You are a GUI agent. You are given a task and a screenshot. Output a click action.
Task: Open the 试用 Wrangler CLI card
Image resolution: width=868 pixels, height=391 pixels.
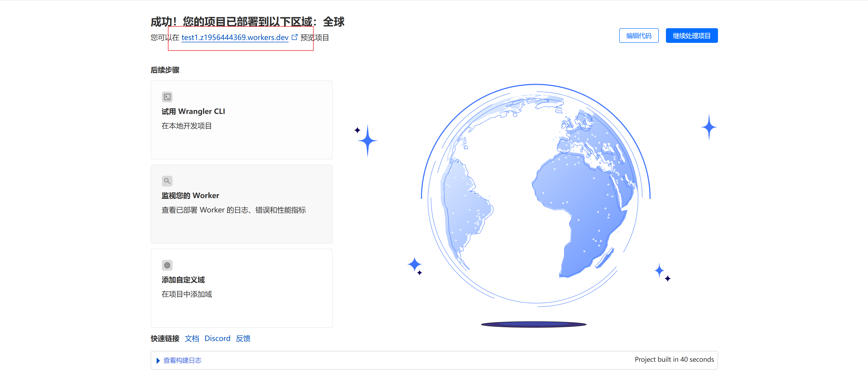(241, 120)
